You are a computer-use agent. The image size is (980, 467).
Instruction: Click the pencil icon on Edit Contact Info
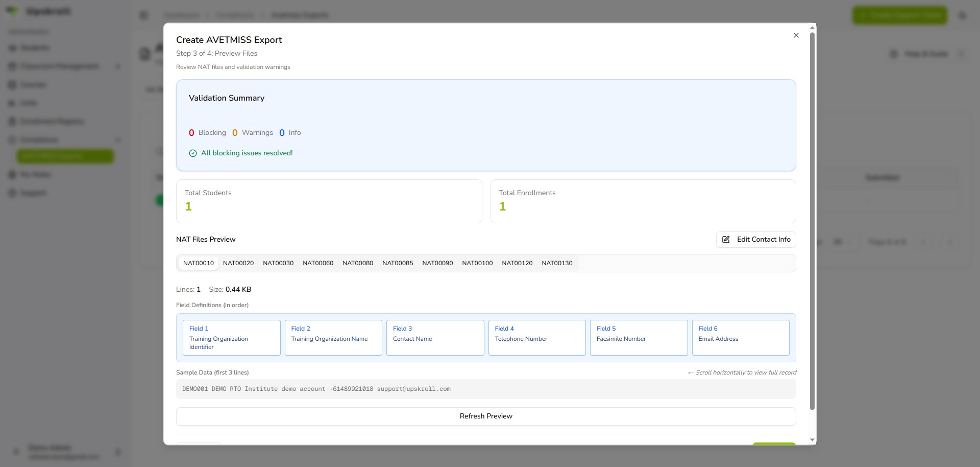pos(726,240)
